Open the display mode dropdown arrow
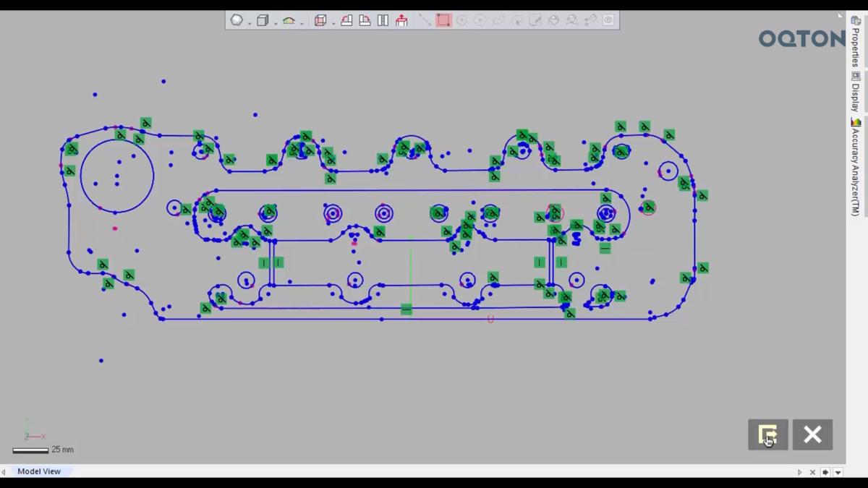The width and height of the screenshot is (868, 488). pos(250,23)
